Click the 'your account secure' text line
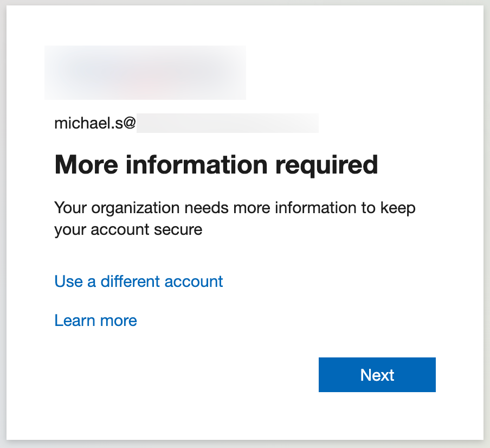The image size is (490, 448). coord(128,230)
